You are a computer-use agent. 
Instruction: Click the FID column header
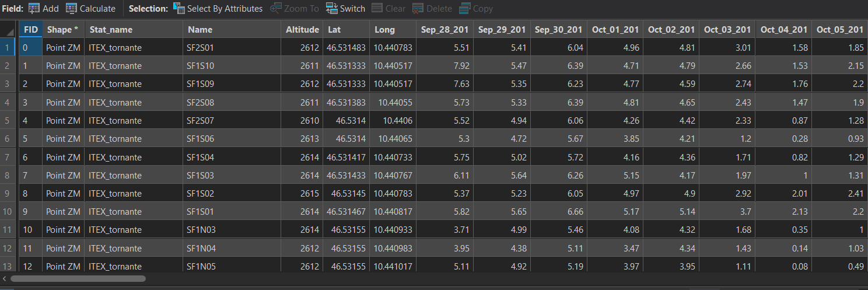[30, 29]
